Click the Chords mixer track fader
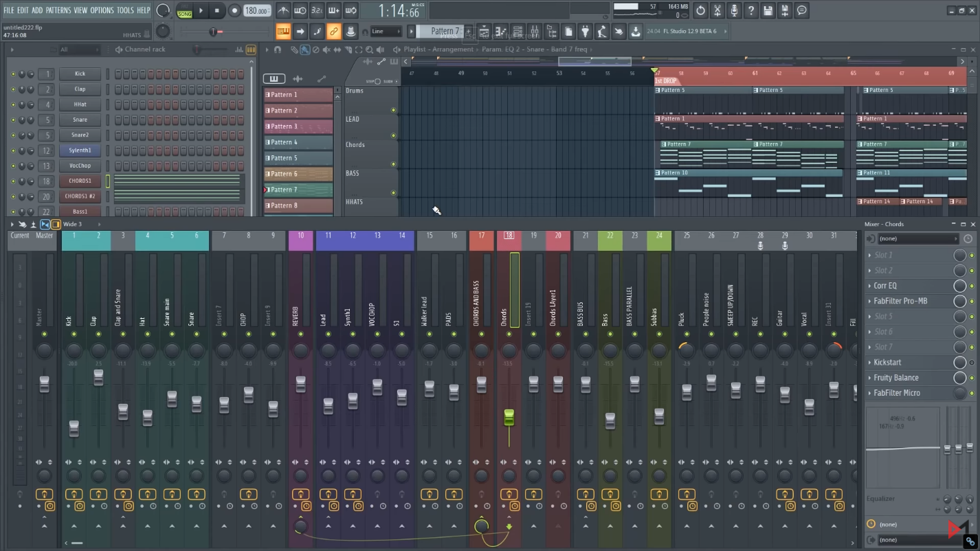 509,417
